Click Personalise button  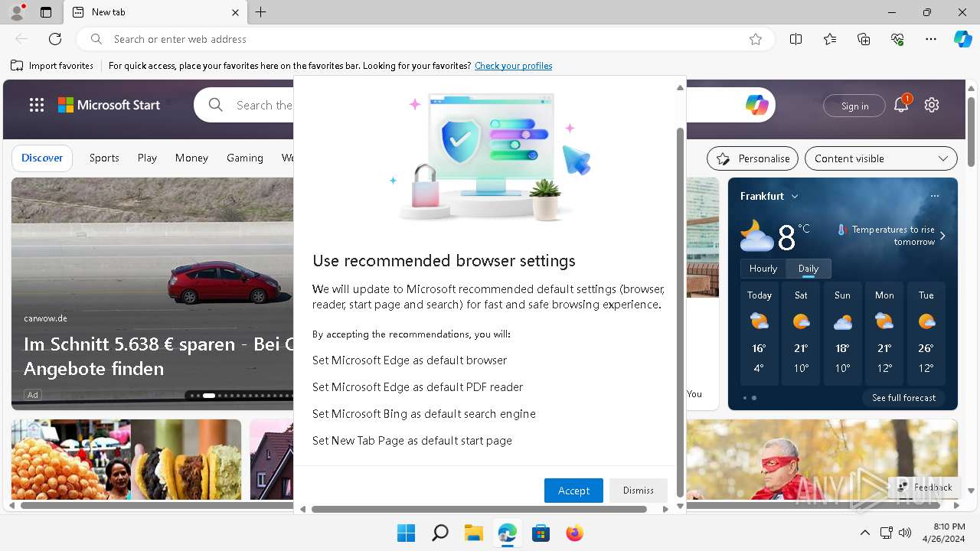pyautogui.click(x=753, y=158)
